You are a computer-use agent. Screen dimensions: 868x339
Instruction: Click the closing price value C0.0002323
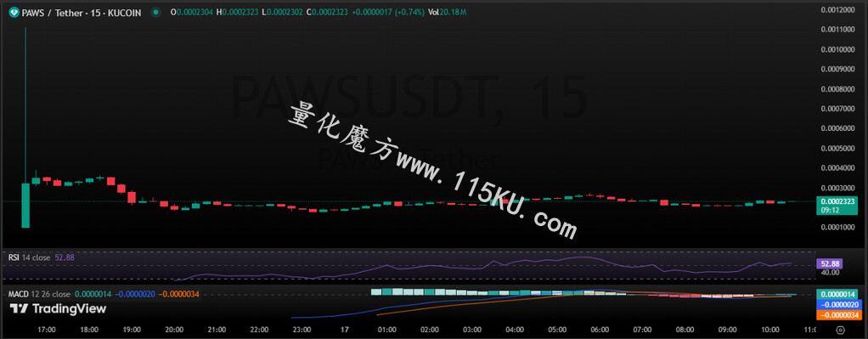pos(330,12)
